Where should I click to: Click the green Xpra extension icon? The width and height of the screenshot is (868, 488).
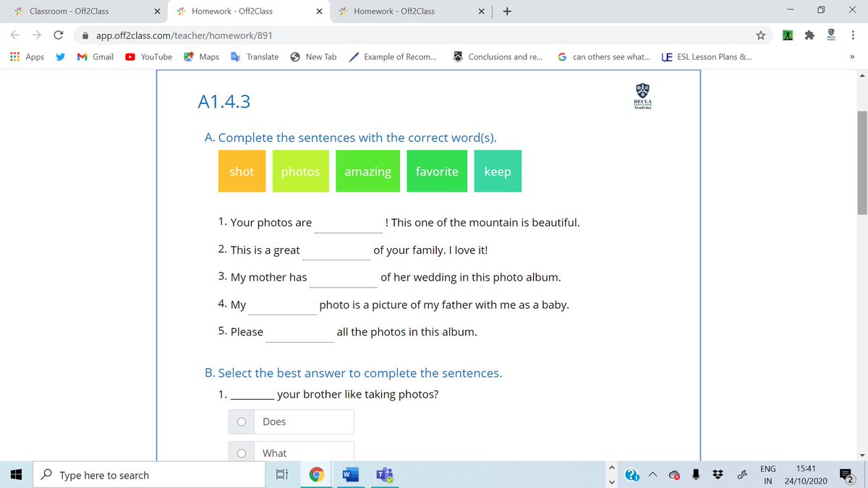point(788,34)
